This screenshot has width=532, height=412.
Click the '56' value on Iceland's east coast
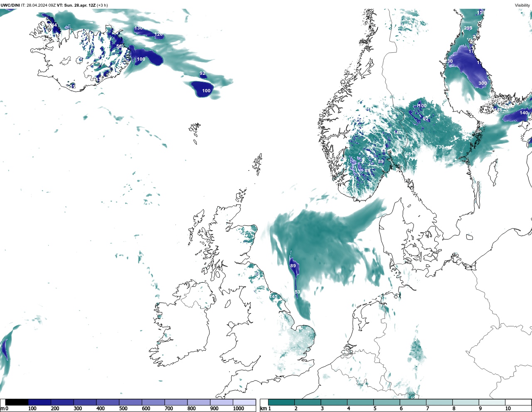click(x=119, y=46)
